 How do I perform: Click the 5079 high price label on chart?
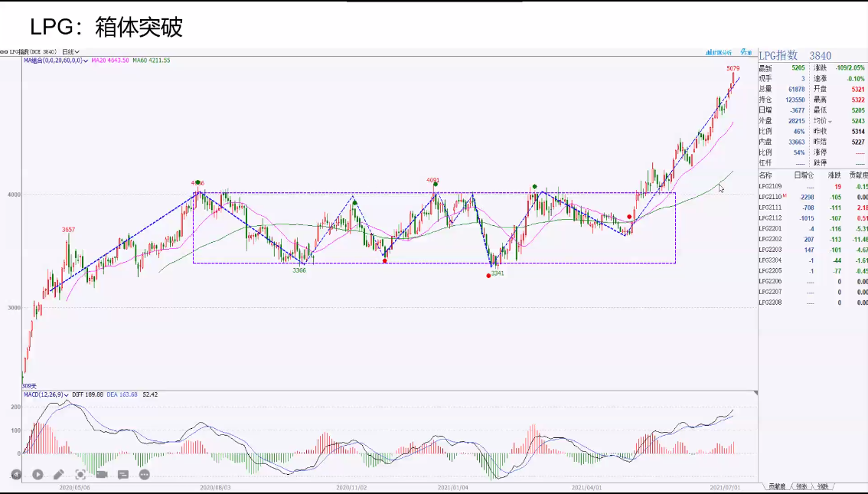733,69
